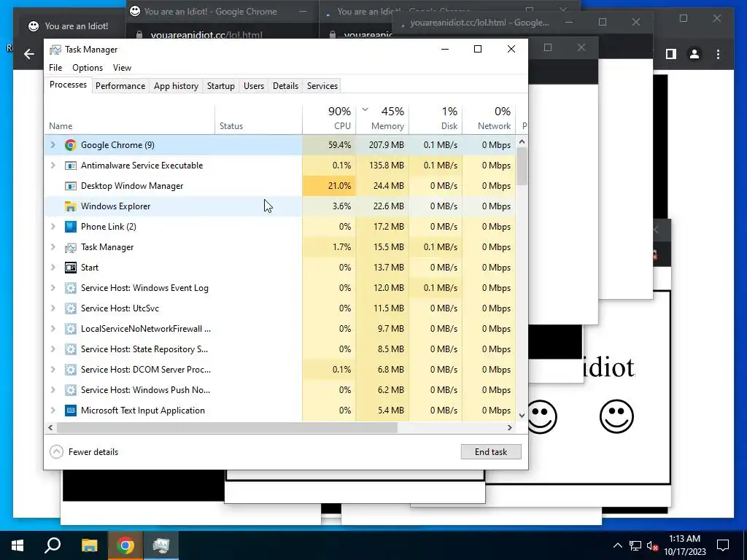Switch to the App history tab
Viewport: 747px width, 560px height.
176,86
